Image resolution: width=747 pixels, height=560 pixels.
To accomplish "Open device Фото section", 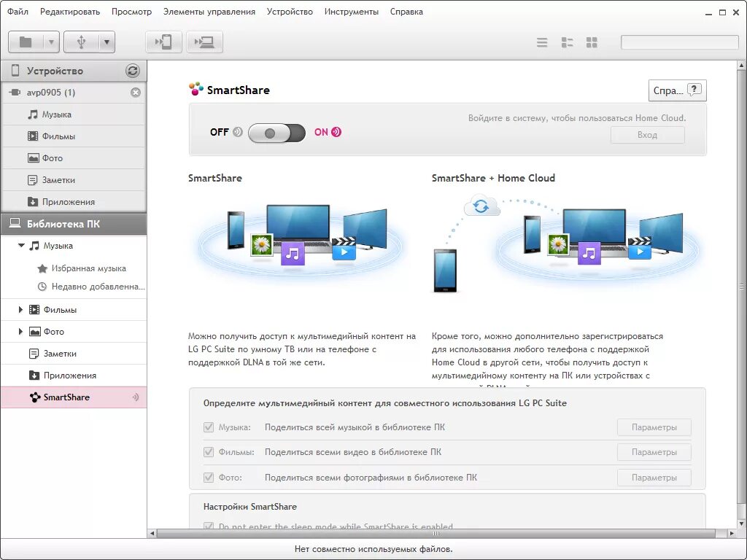I will pos(74,158).
